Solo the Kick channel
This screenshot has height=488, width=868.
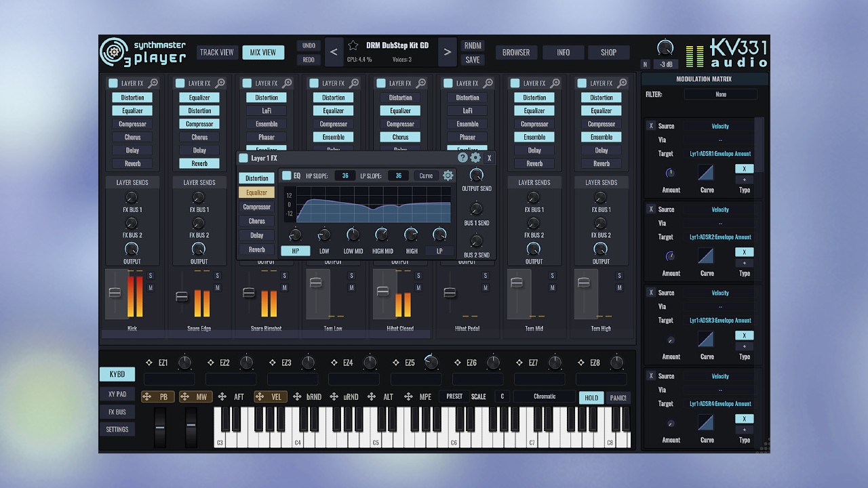point(151,275)
